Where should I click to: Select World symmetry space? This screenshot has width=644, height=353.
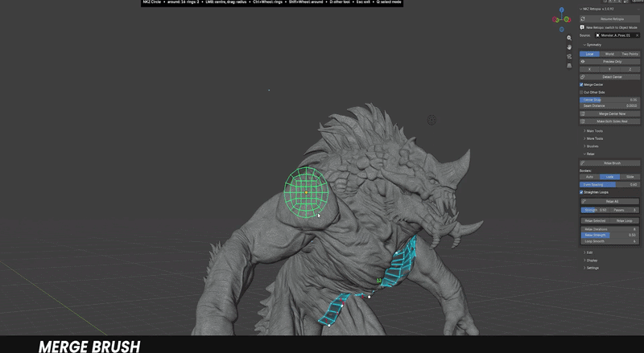pos(609,54)
